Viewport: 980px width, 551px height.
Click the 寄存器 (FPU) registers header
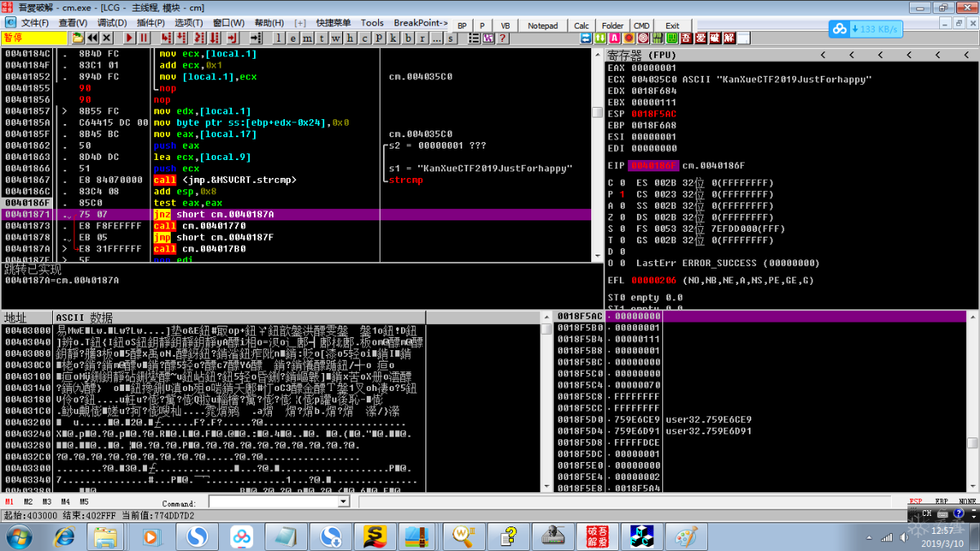[x=642, y=55]
